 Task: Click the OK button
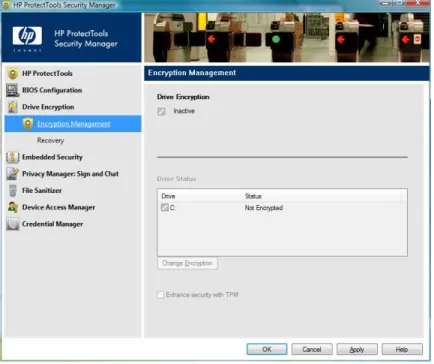pos(267,350)
